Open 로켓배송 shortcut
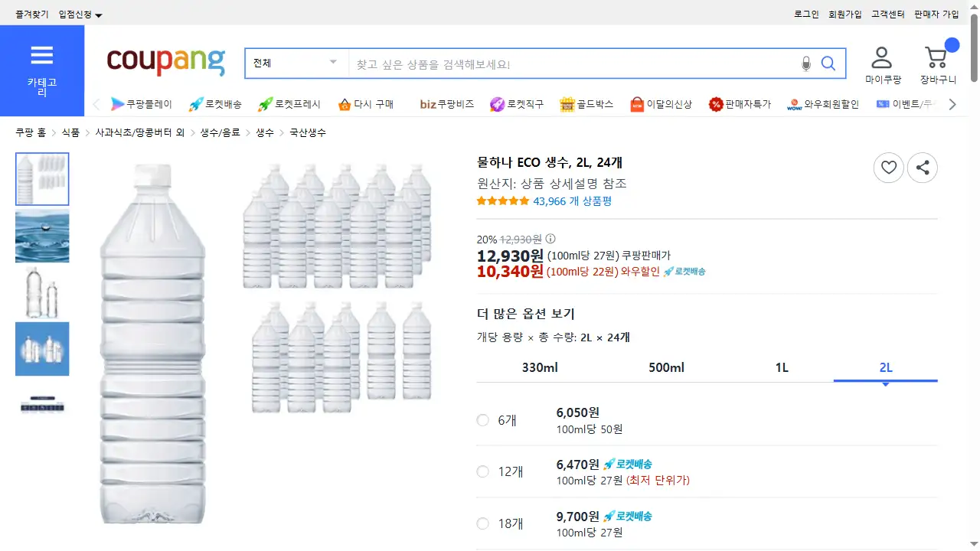The height and width of the screenshot is (551, 980). pos(215,104)
